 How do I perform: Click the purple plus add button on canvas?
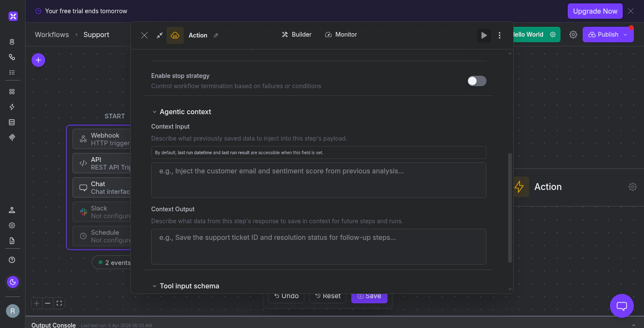(x=38, y=60)
